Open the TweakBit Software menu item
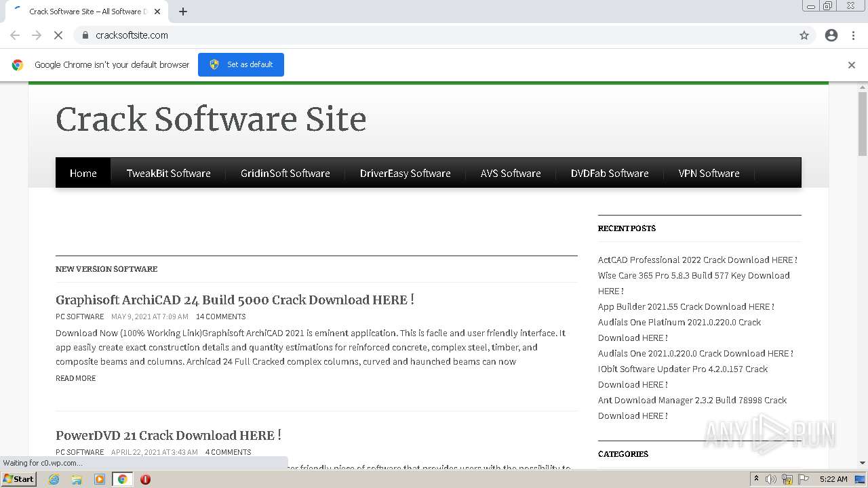The image size is (868, 488). (168, 174)
